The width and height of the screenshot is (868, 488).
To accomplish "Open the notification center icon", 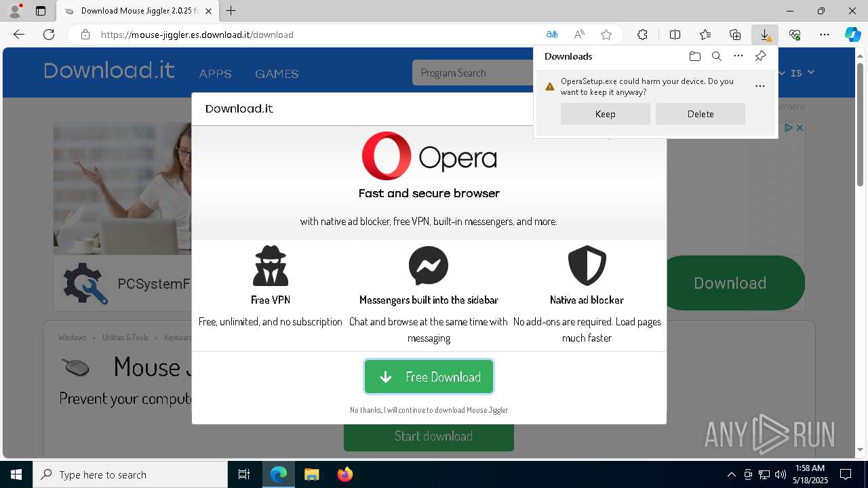I will click(846, 474).
